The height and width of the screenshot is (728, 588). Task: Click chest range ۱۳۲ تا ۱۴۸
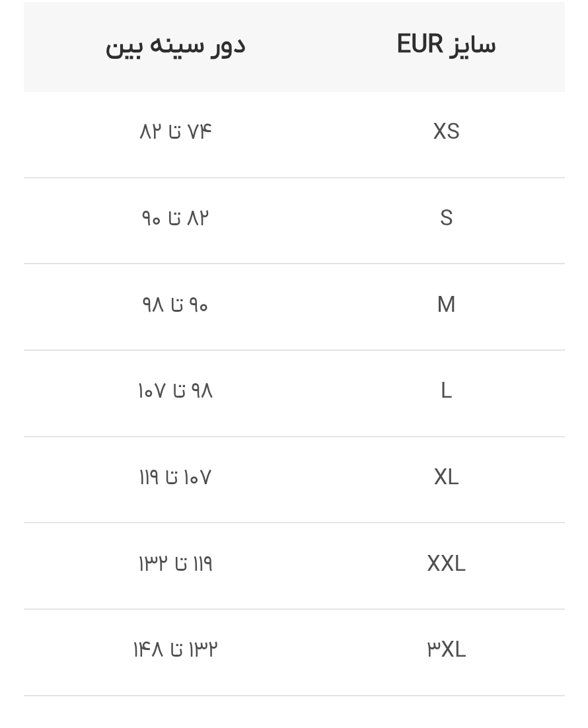[175, 649]
